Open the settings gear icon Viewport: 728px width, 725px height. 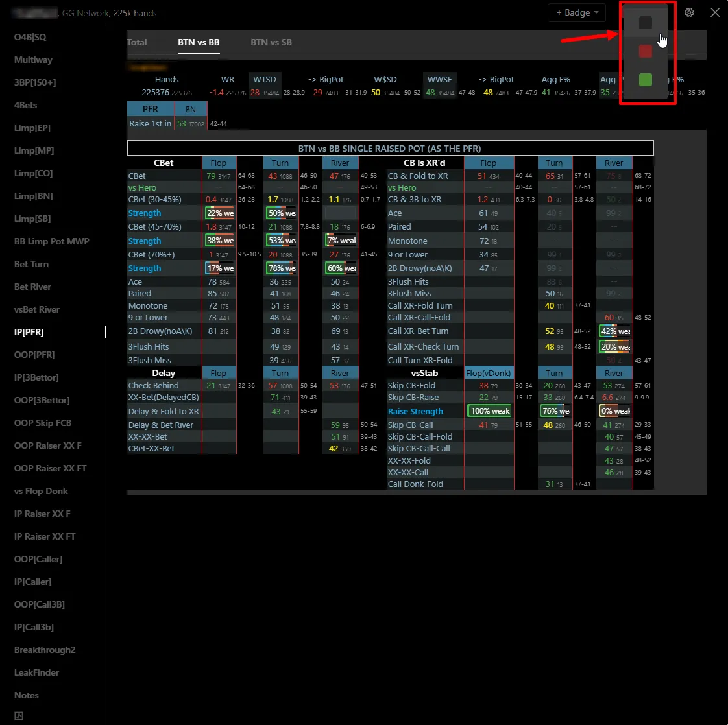click(x=689, y=12)
